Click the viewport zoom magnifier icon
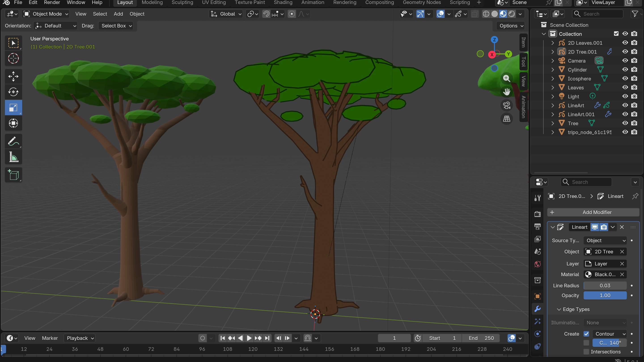644x362 pixels. (x=506, y=78)
